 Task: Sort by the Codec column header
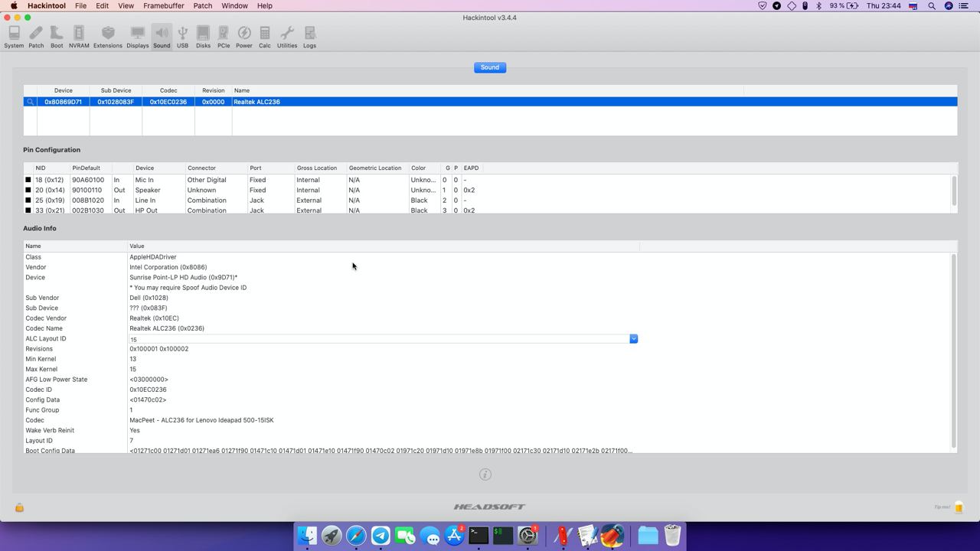tap(168, 90)
